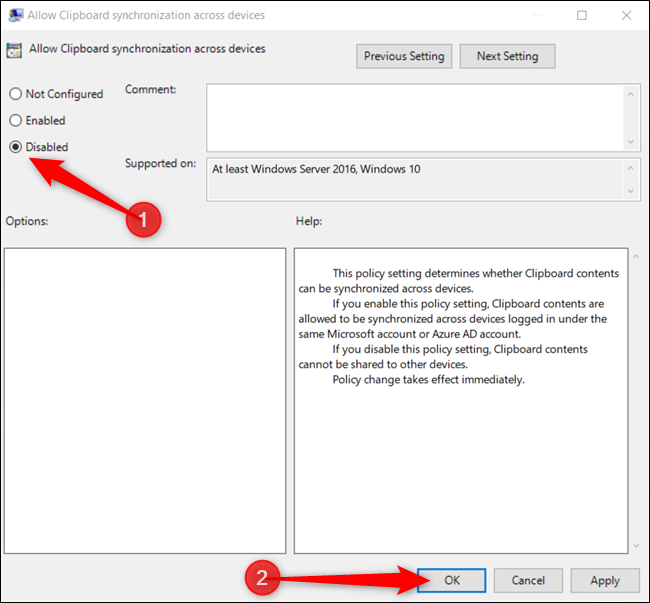Go to Next Setting
Image resolution: width=650 pixels, height=603 pixels.
(507, 56)
